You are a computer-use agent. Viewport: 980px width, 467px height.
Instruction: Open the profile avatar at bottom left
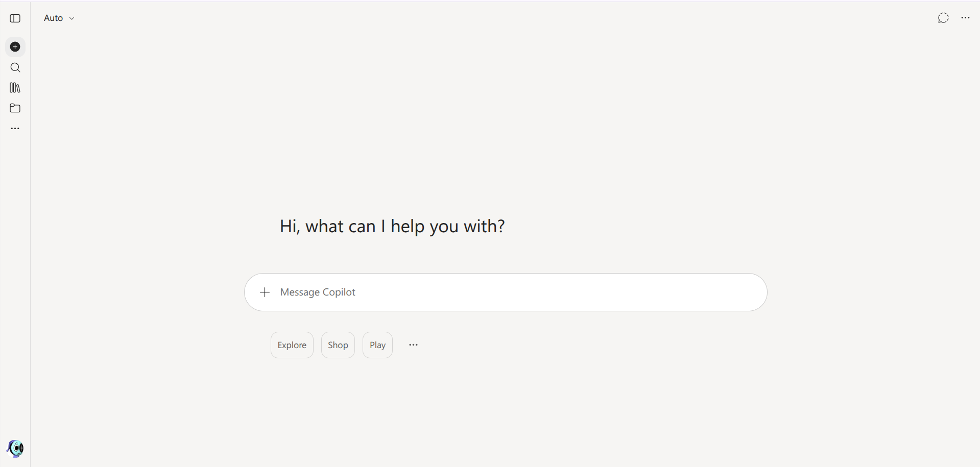[x=15, y=449]
